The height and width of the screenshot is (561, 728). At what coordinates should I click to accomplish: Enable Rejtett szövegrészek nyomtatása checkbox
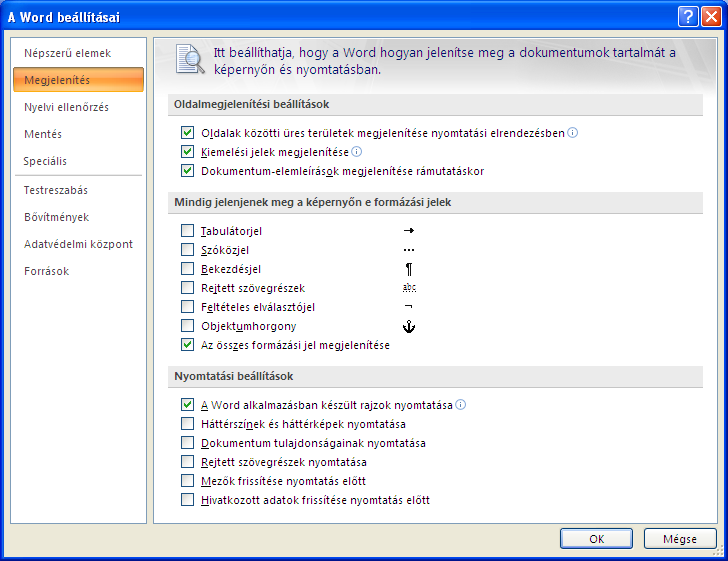point(187,462)
